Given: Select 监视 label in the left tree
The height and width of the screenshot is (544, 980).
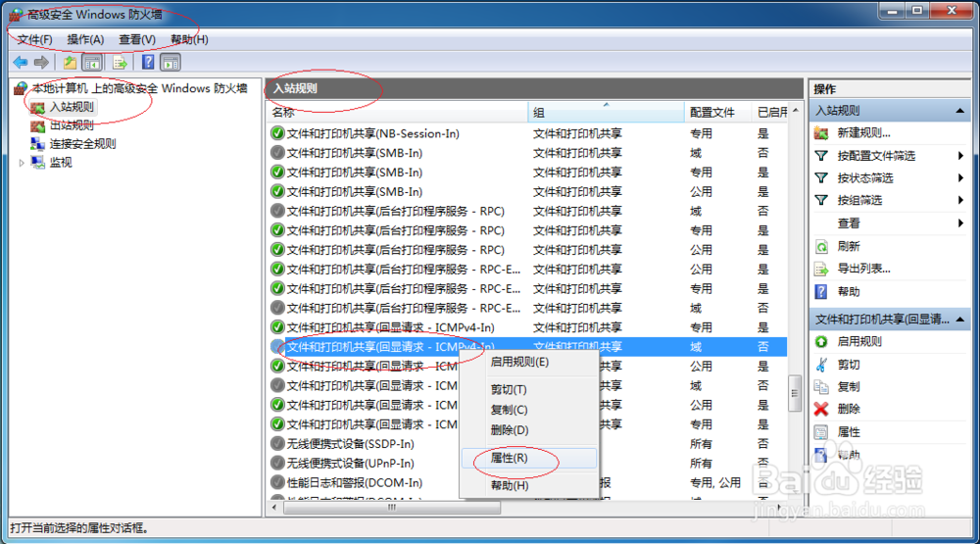Looking at the screenshot, I should pyautogui.click(x=61, y=163).
